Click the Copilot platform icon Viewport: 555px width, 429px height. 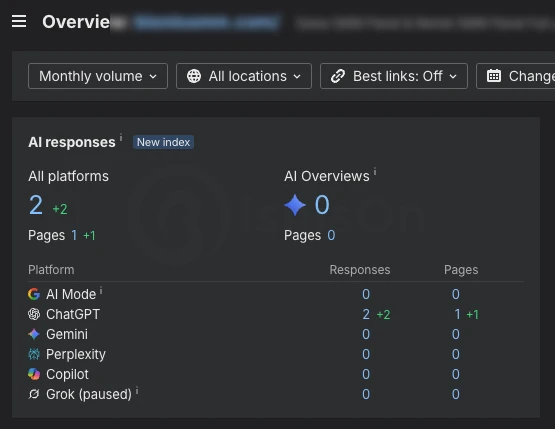point(34,374)
